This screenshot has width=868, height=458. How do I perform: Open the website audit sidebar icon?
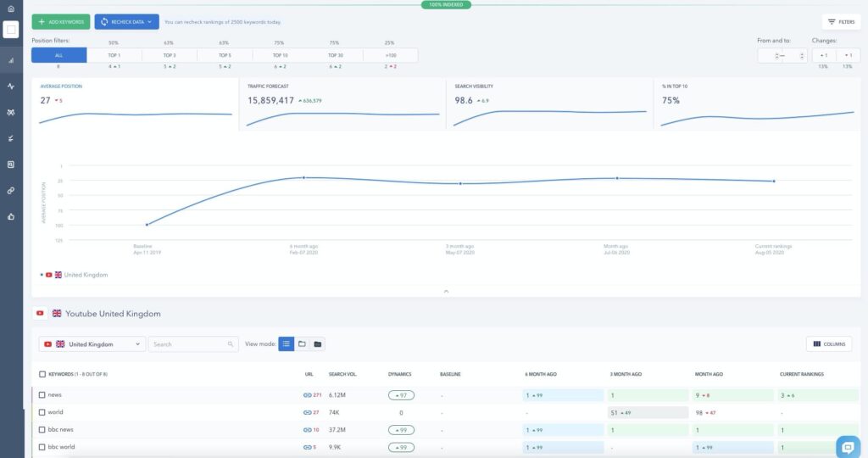pyautogui.click(x=10, y=165)
